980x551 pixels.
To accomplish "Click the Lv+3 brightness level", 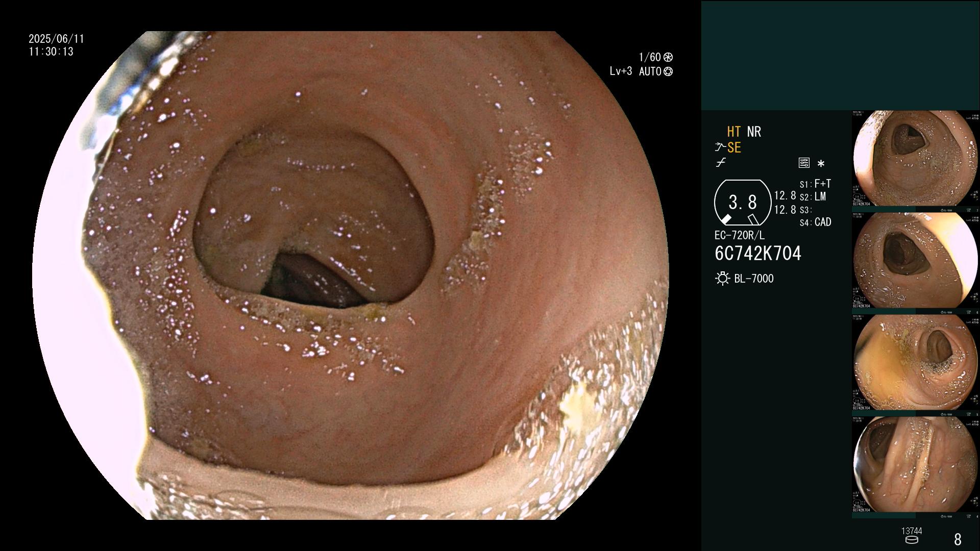I will (x=621, y=71).
